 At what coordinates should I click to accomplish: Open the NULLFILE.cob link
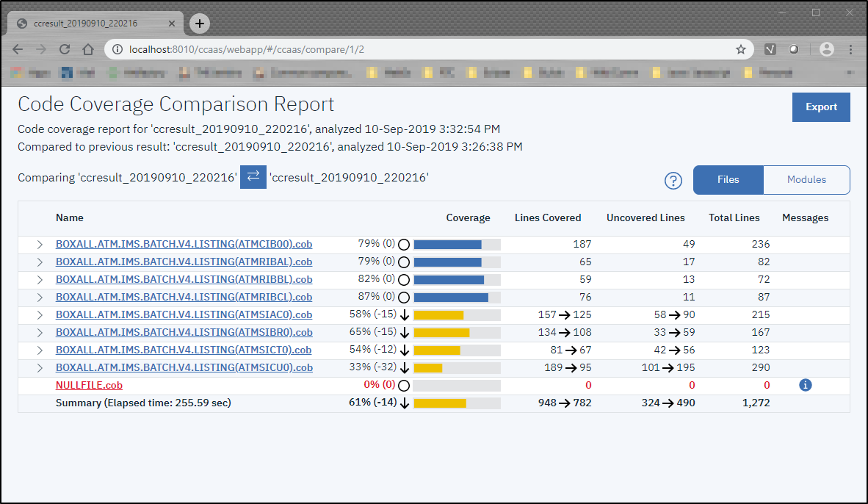point(89,384)
